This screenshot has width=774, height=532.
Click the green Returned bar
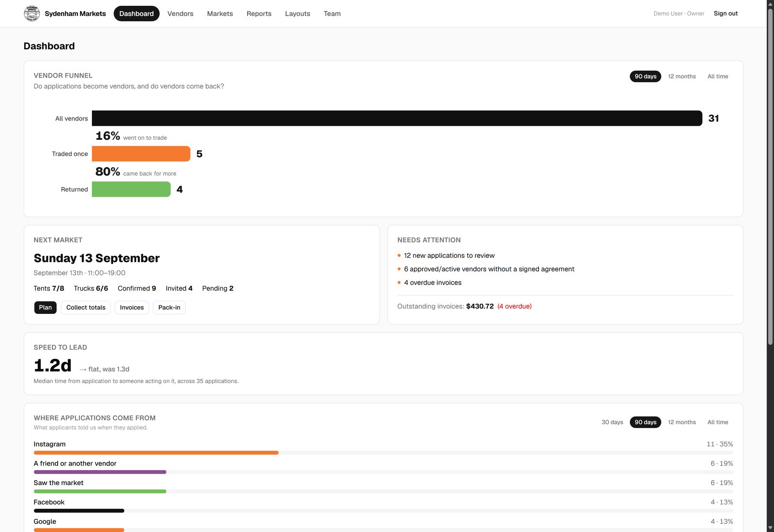pyautogui.click(x=131, y=189)
